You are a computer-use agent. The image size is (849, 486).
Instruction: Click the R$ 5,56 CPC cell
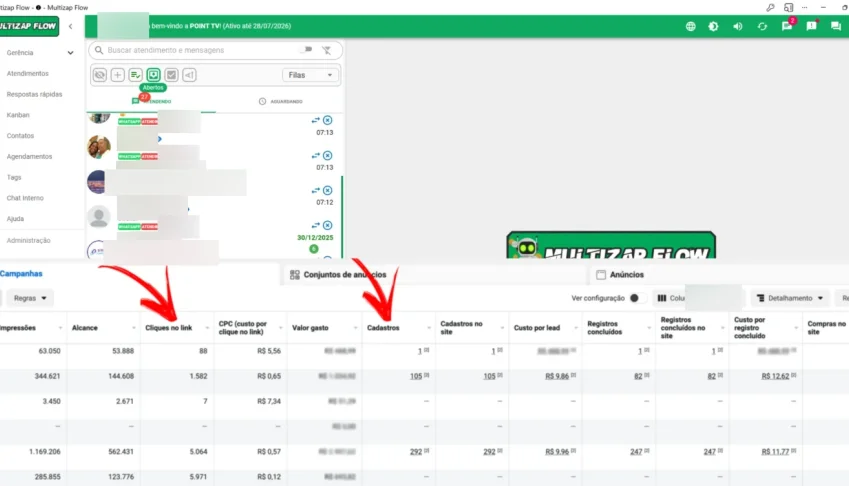pyautogui.click(x=269, y=351)
